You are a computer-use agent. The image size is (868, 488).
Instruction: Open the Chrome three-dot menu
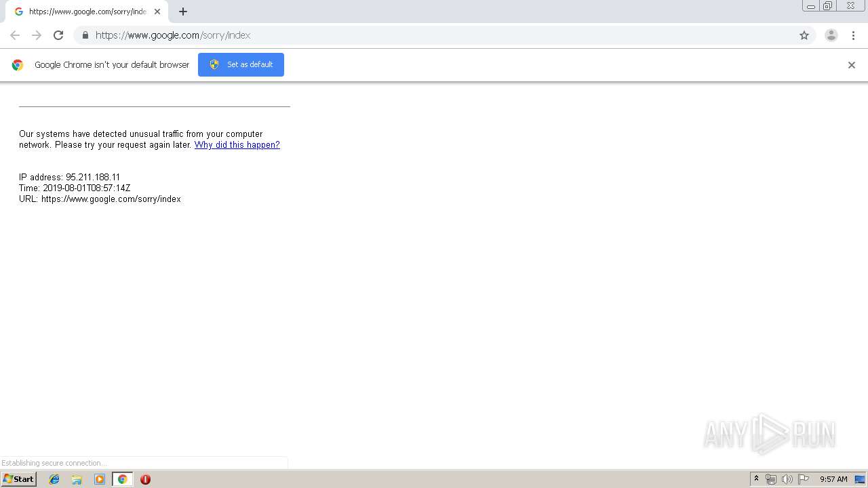click(853, 35)
